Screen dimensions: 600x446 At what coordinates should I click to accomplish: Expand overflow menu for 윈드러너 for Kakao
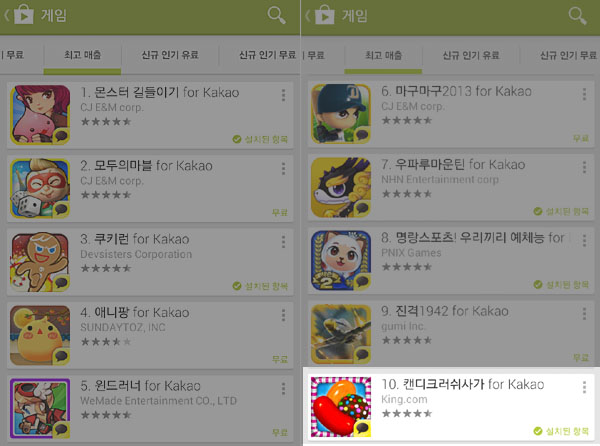point(283,389)
